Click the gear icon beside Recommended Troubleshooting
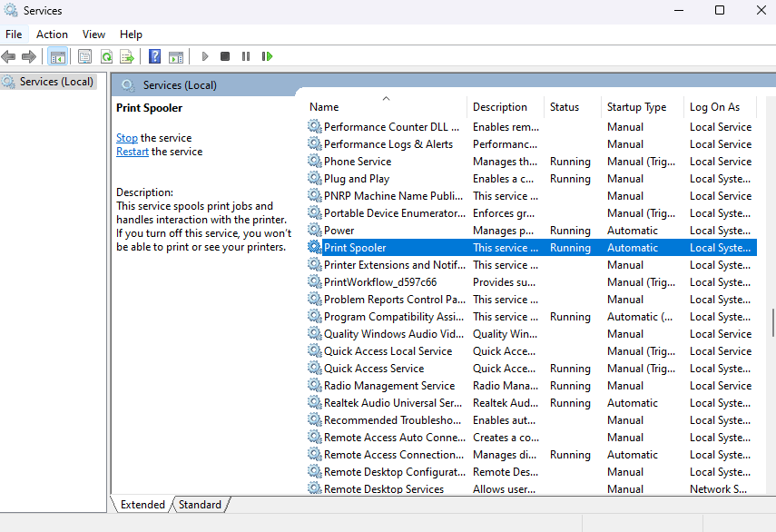776x532 pixels. (315, 420)
